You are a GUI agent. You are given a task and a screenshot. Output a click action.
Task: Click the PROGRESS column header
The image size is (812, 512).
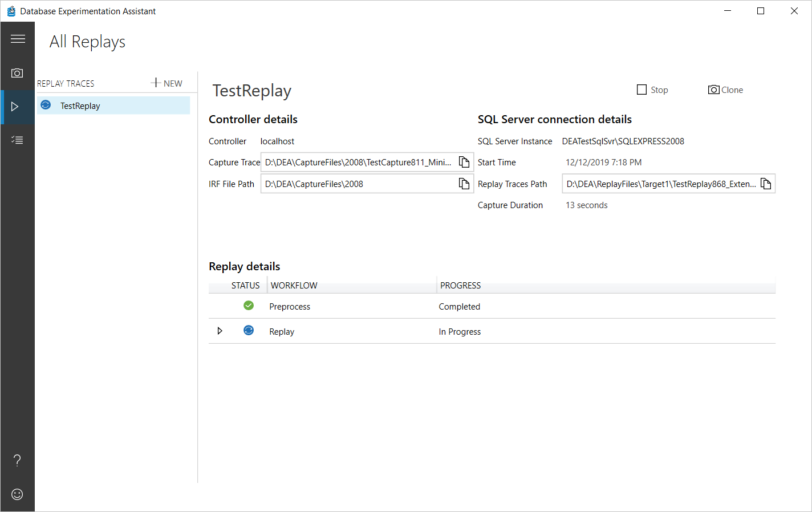click(x=460, y=285)
